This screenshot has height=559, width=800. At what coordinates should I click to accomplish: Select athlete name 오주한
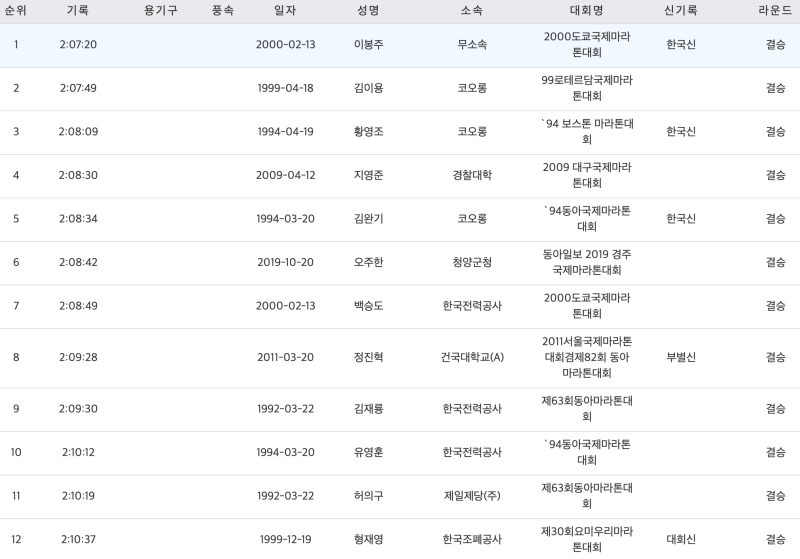[x=368, y=262]
